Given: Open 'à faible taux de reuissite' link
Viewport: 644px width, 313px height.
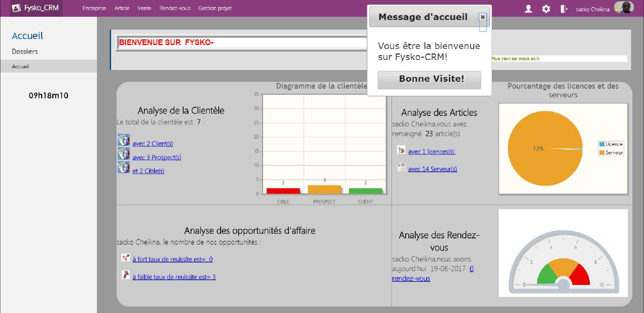Looking at the screenshot, I should tap(174, 277).
